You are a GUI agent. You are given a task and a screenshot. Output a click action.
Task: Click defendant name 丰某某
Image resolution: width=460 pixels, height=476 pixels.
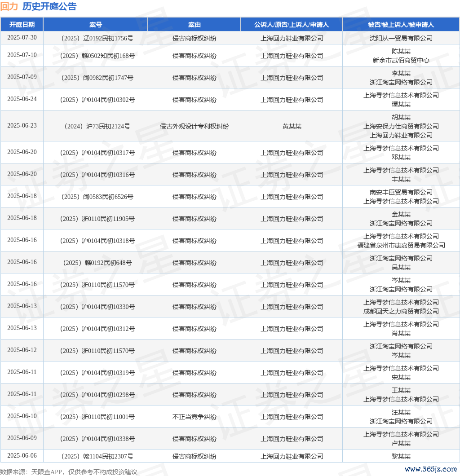(401, 179)
